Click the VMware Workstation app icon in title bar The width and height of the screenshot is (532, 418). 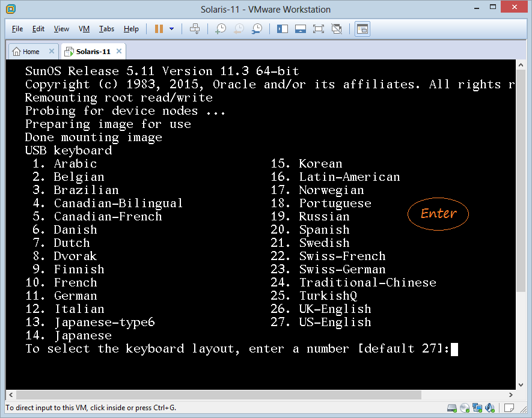click(x=10, y=9)
